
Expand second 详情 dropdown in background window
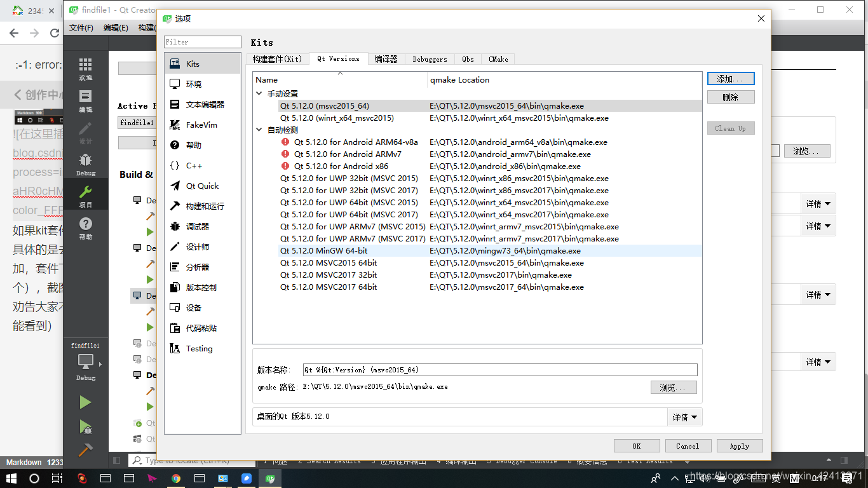coord(818,226)
